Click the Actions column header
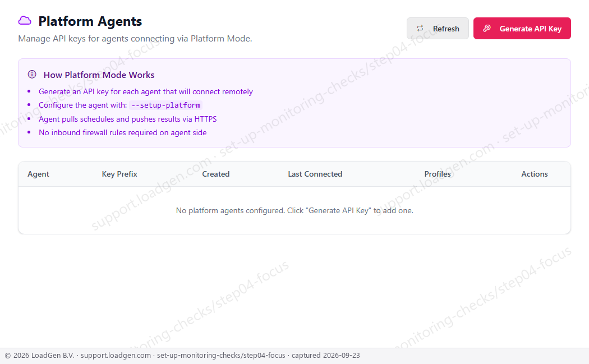The height and width of the screenshot is (364, 589). (535, 174)
